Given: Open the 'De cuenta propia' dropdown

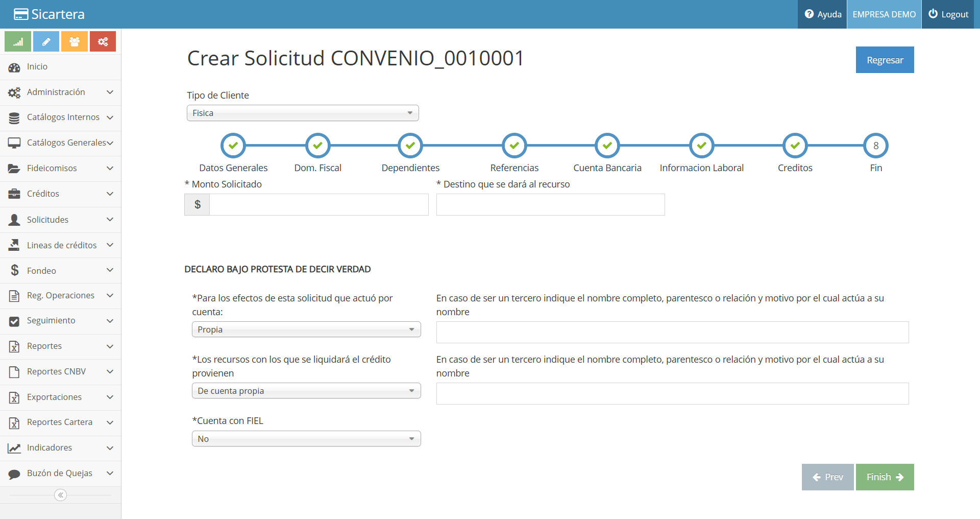Looking at the screenshot, I should point(306,391).
